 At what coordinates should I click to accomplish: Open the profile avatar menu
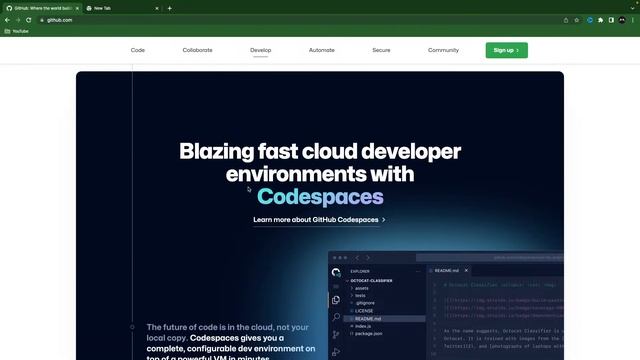click(622, 20)
